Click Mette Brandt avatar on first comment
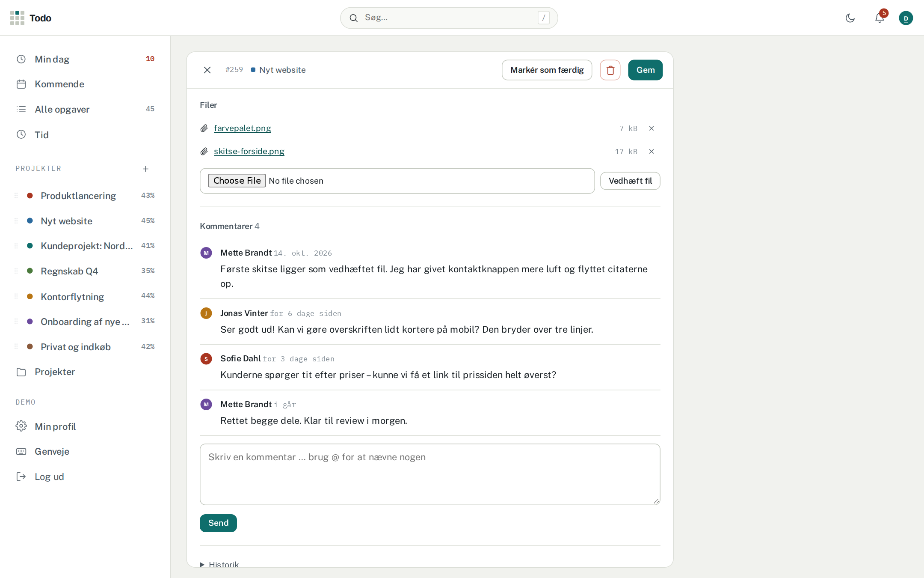Screen dimensions: 924x578 coord(206,253)
